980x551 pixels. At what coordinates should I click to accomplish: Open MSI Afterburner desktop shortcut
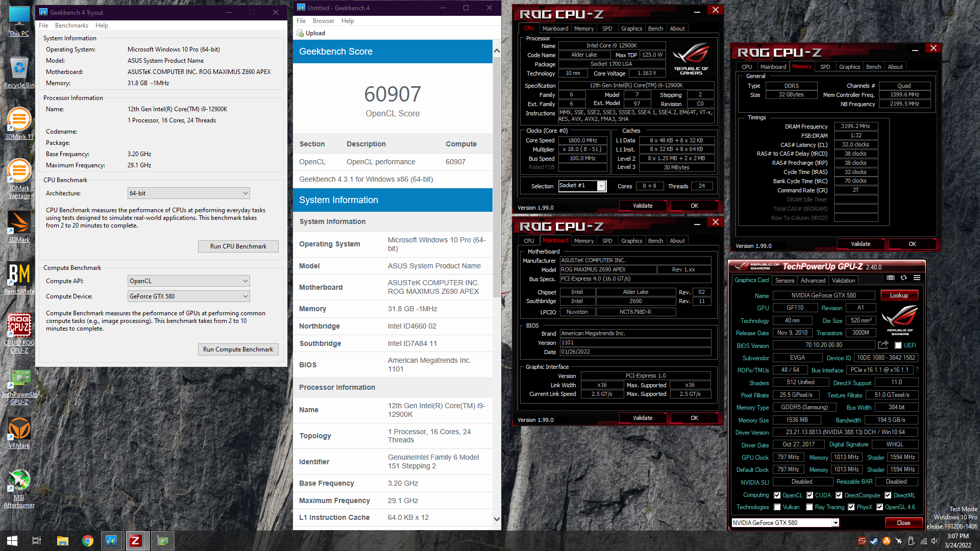tap(19, 489)
